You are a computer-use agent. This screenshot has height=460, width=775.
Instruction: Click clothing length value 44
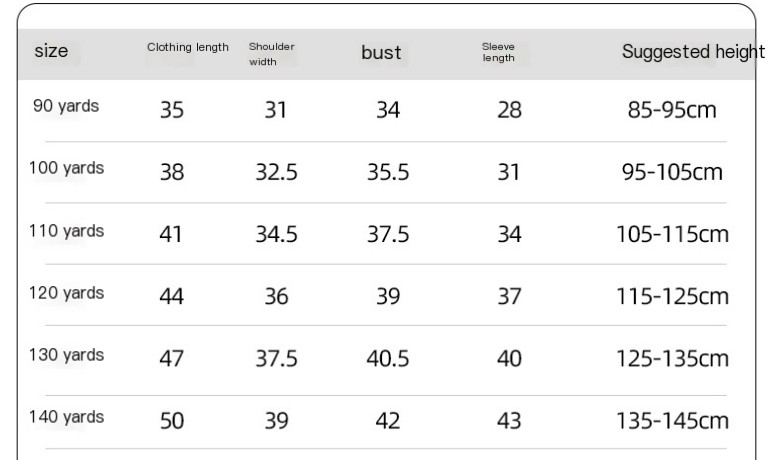click(172, 297)
